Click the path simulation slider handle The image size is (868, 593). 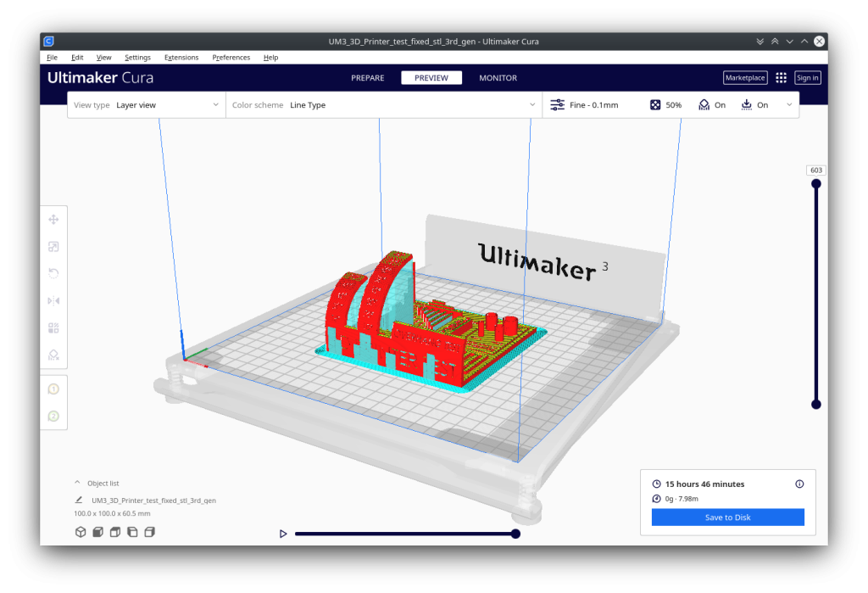click(515, 534)
